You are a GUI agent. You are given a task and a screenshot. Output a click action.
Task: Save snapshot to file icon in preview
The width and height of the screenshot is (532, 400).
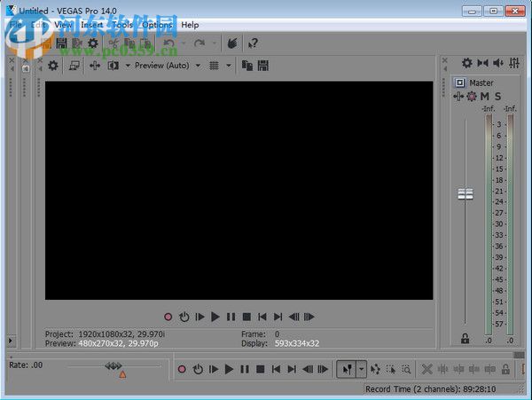click(x=263, y=66)
